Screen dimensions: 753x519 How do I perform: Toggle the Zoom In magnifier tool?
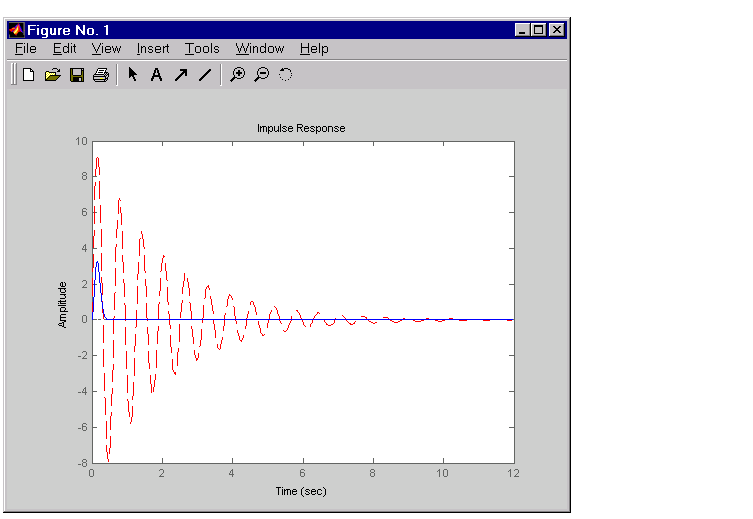(x=237, y=75)
